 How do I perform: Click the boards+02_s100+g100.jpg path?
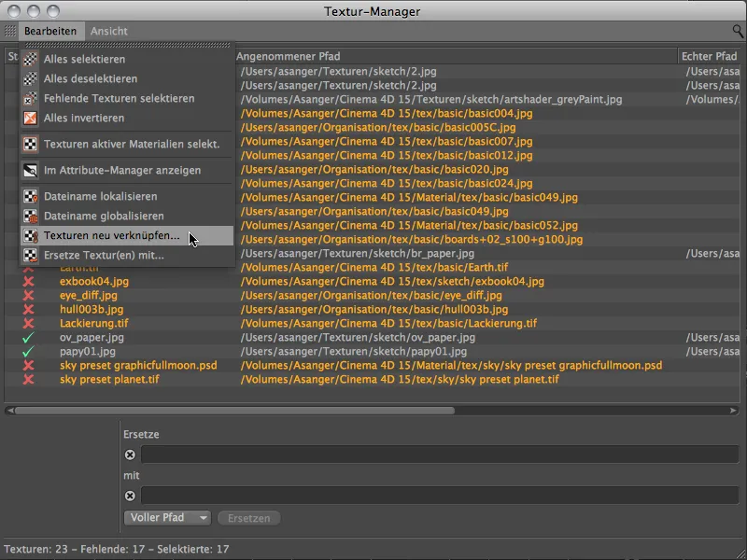tap(412, 240)
